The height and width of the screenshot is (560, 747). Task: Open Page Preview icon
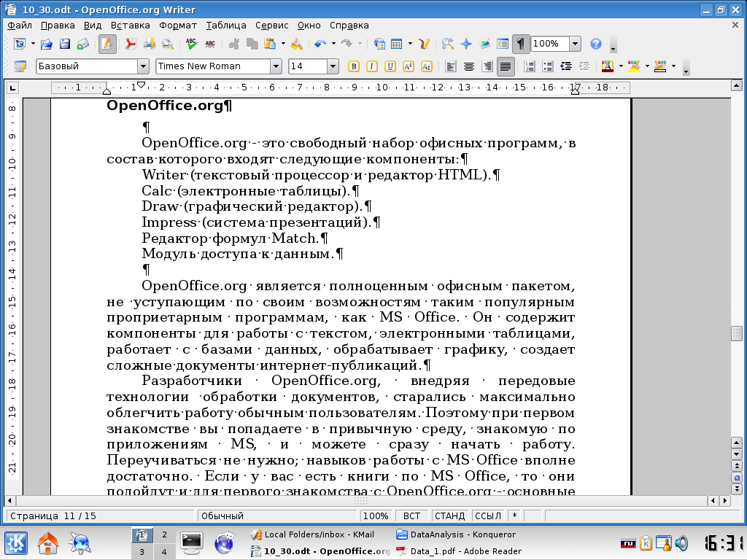167,44
